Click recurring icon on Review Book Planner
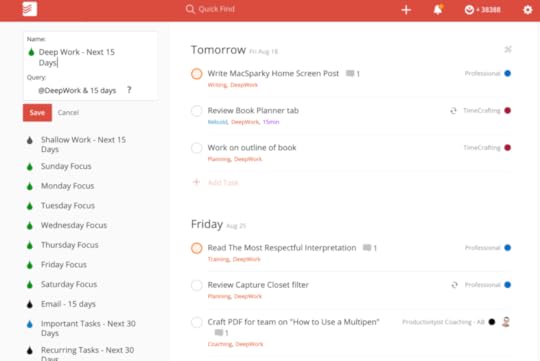This screenshot has height=361, width=540. point(453,111)
